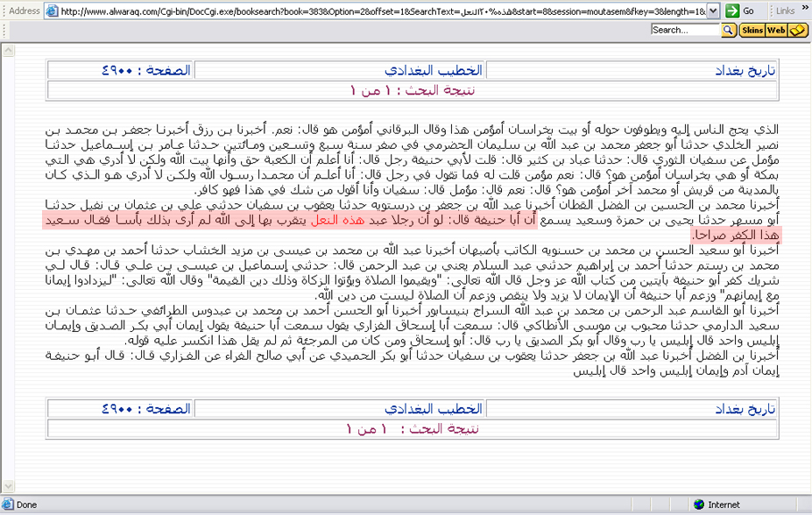Click top header link تاريخ بغداد
The height and width of the screenshot is (515, 812).
(x=745, y=70)
